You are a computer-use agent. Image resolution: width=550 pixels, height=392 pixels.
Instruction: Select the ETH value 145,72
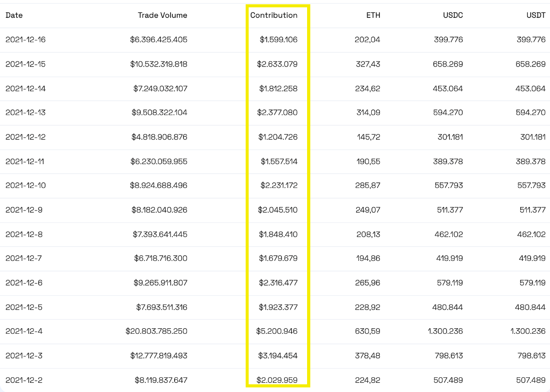point(368,137)
